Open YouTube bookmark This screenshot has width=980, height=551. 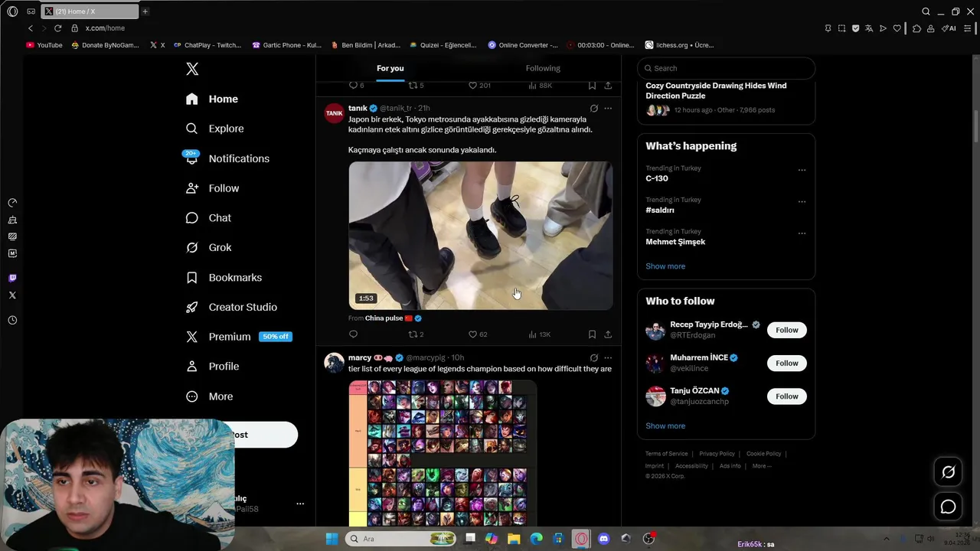pyautogui.click(x=44, y=45)
